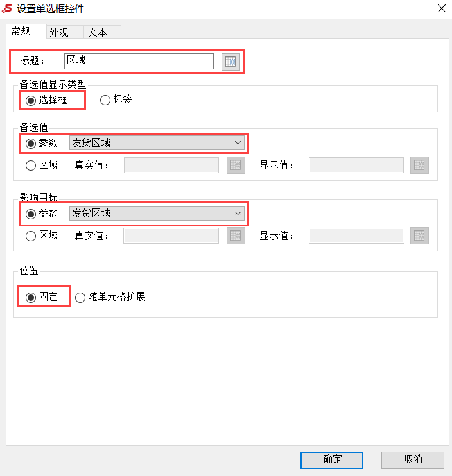
Task: Close the 设置单选框控件 dialog
Action: point(441,8)
